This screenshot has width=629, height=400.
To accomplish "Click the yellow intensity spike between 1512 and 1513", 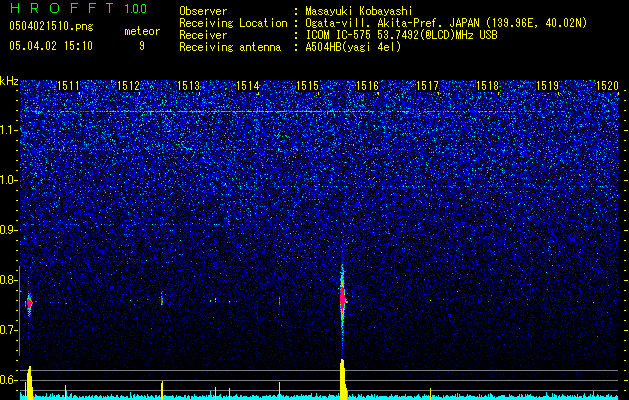I will [x=162, y=390].
